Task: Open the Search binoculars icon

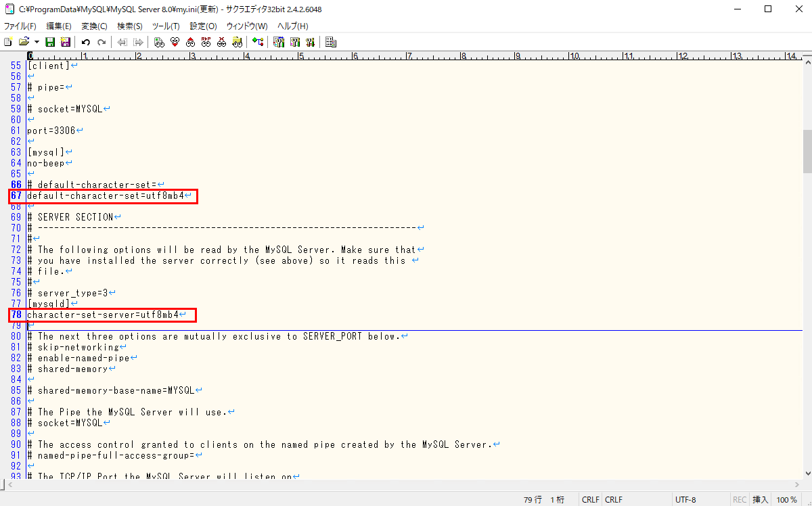Action: (x=159, y=42)
